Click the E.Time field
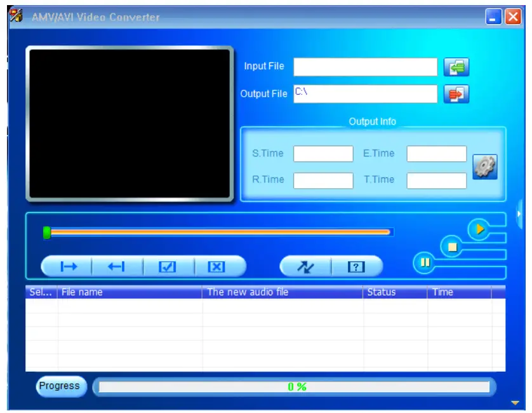The image size is (532, 413). [437, 154]
